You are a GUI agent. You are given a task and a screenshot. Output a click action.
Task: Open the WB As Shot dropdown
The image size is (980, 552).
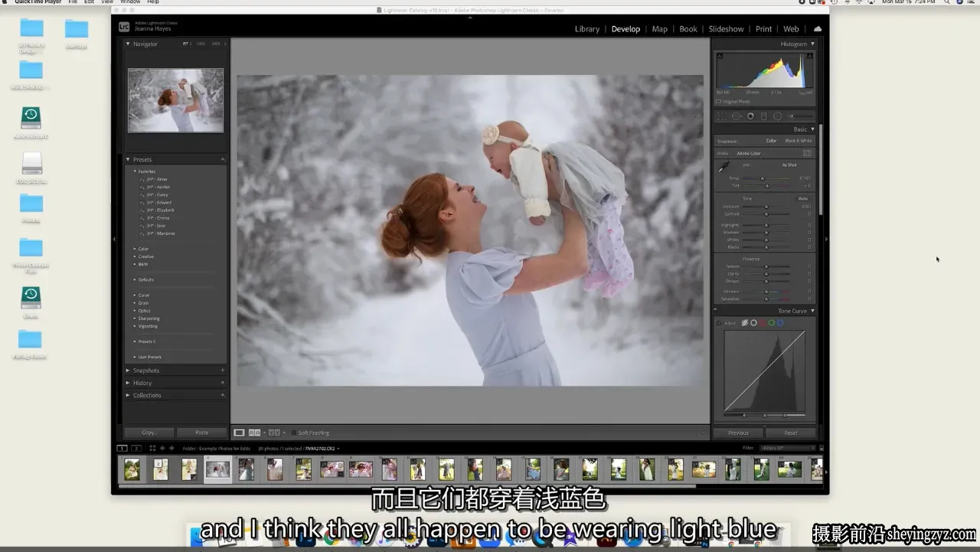coord(791,165)
